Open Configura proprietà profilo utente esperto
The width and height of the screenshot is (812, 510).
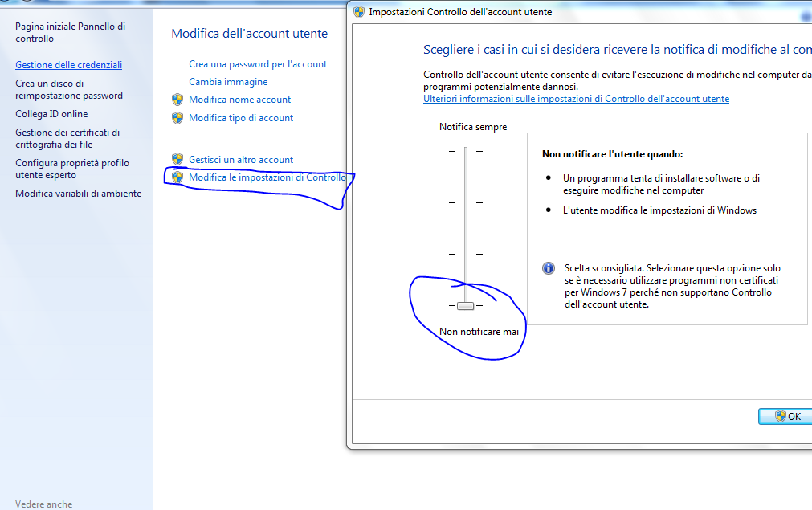[x=72, y=169]
